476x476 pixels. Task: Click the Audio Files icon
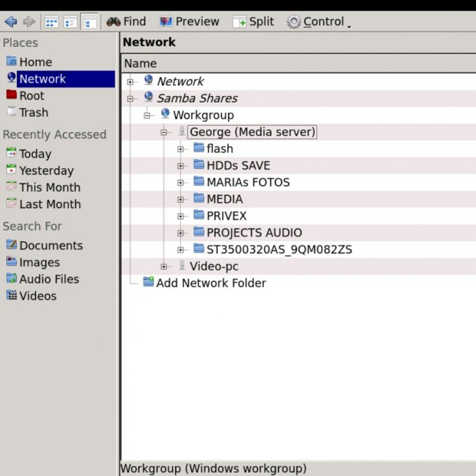(x=11, y=277)
